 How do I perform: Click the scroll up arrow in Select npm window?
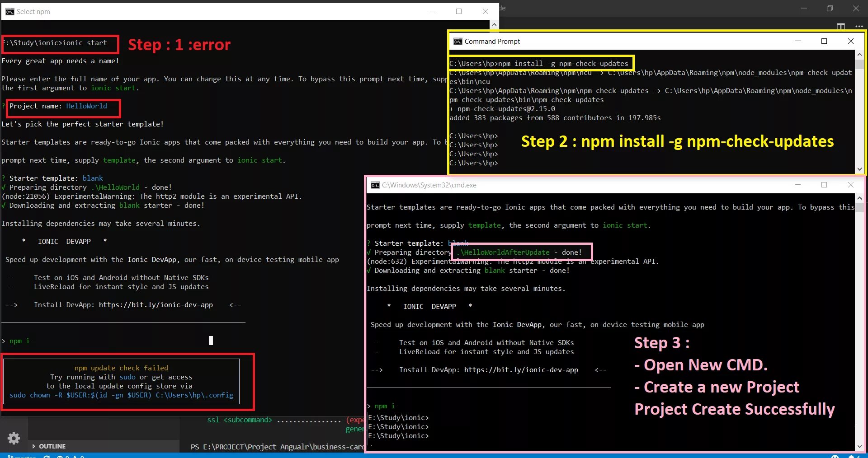click(x=494, y=25)
